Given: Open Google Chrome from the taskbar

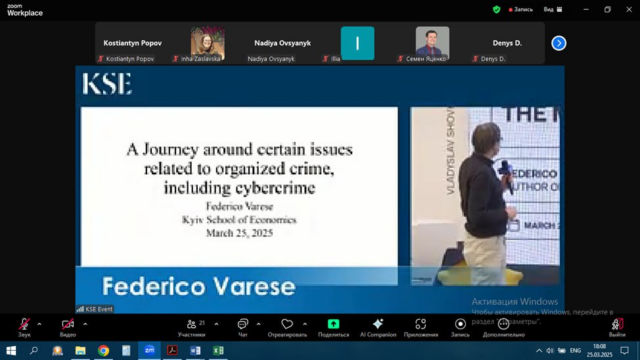Looking at the screenshot, I should coord(103,351).
